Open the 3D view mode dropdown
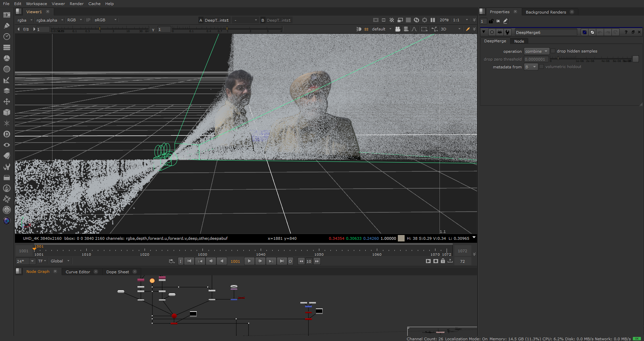644x341 pixels. (450, 29)
